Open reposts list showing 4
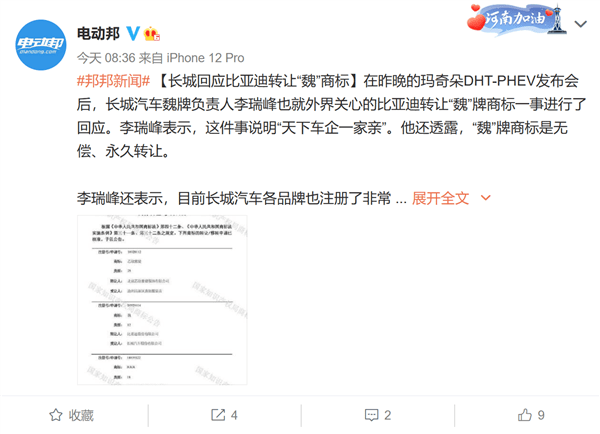This screenshot has height=434, width=600. 234,415
